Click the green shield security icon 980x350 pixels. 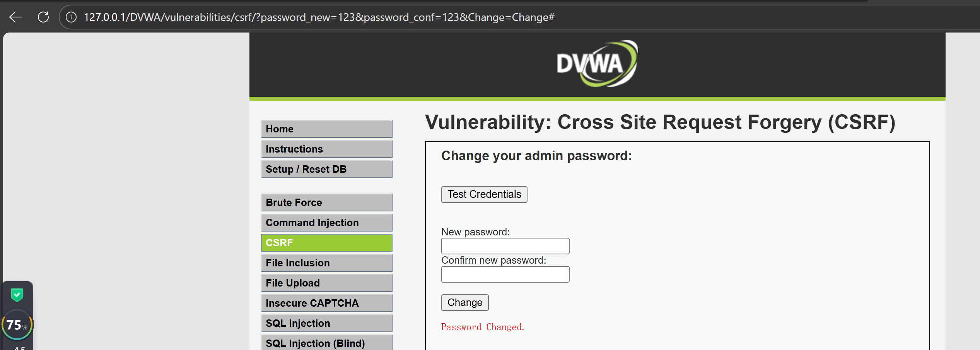[x=17, y=295]
